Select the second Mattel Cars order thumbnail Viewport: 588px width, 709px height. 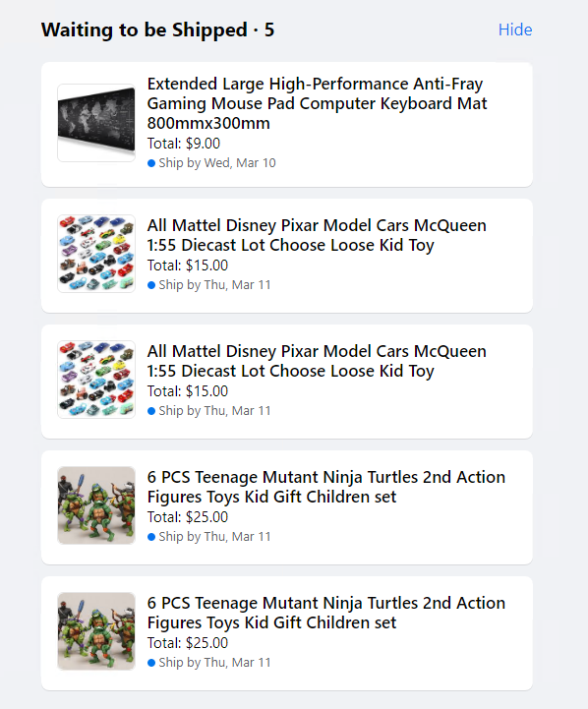96,380
